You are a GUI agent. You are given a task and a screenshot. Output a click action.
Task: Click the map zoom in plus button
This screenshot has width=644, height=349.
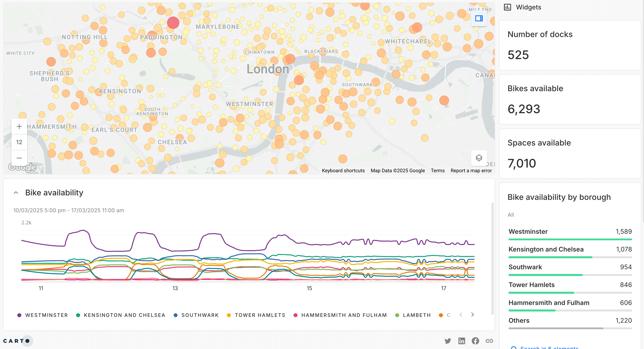19,126
